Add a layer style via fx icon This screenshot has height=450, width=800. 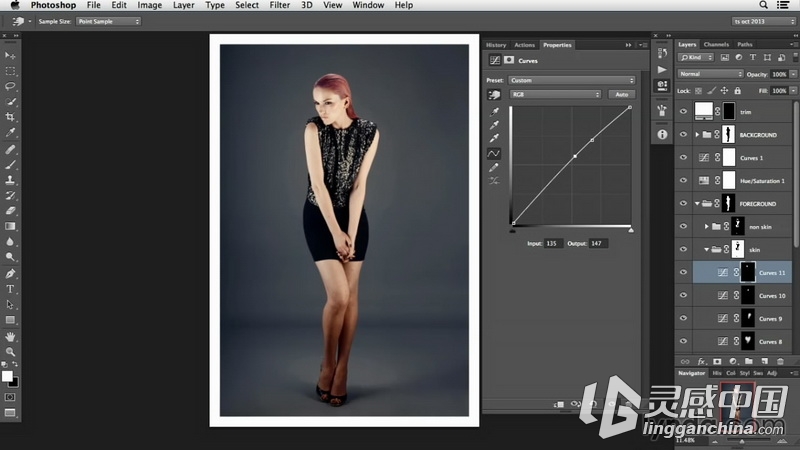click(x=702, y=361)
